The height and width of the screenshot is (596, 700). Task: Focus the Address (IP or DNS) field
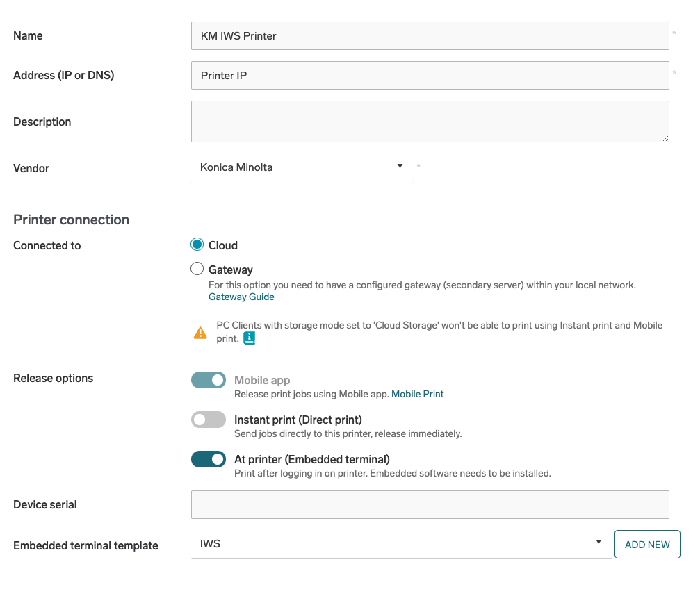click(430, 76)
